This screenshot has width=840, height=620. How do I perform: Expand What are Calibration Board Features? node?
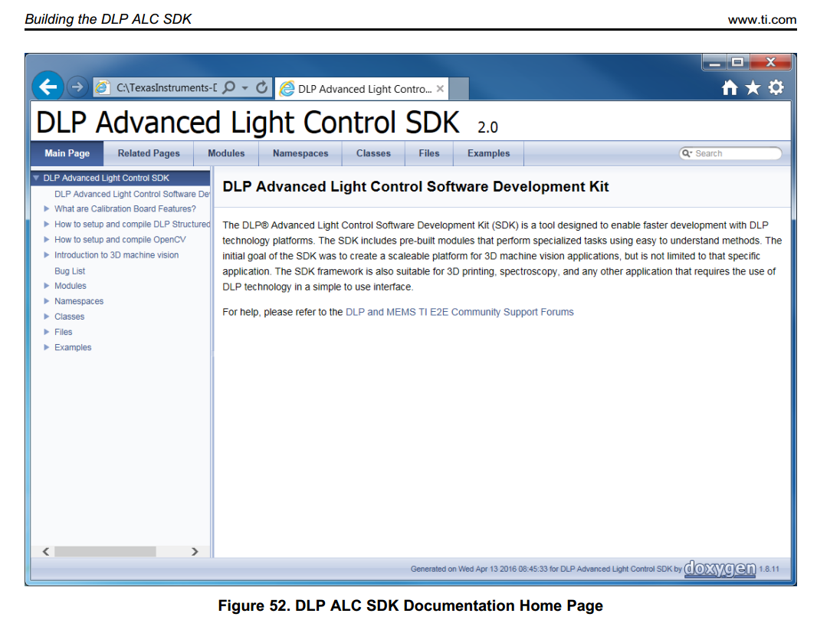(47, 209)
